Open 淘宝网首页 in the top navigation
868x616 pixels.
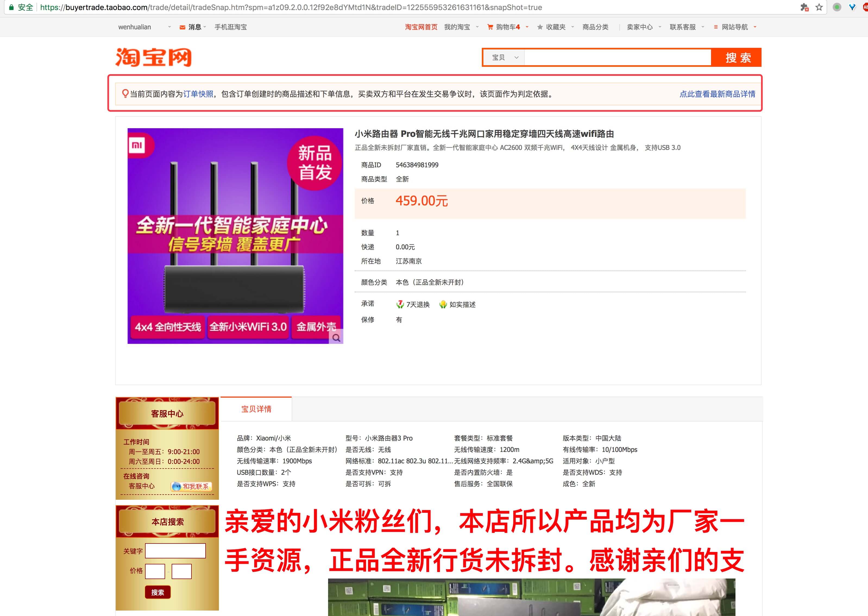(421, 27)
